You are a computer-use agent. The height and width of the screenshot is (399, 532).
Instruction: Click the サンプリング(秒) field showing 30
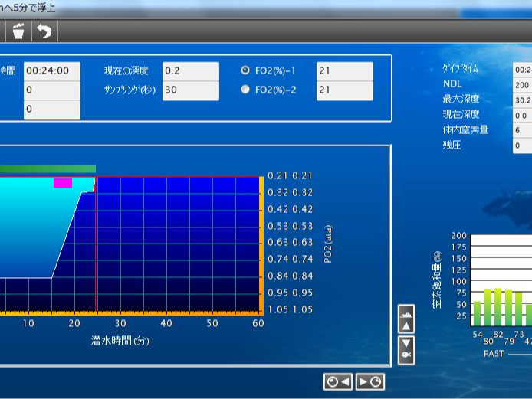(191, 90)
